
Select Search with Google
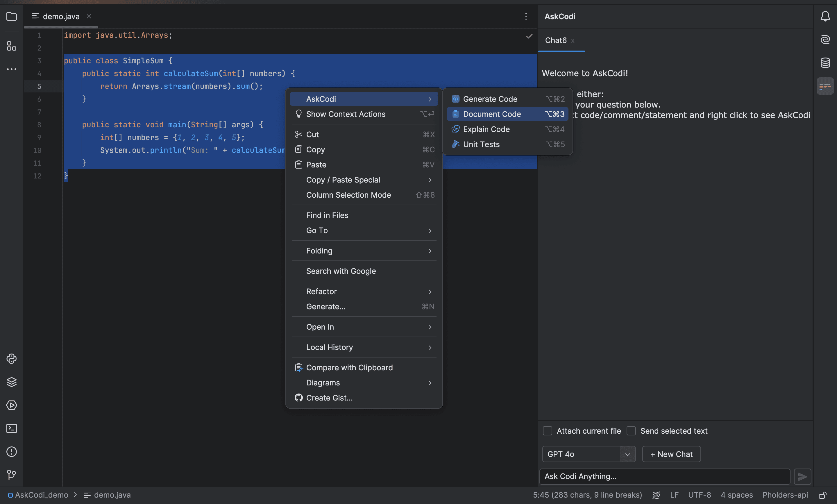[x=364, y=271]
